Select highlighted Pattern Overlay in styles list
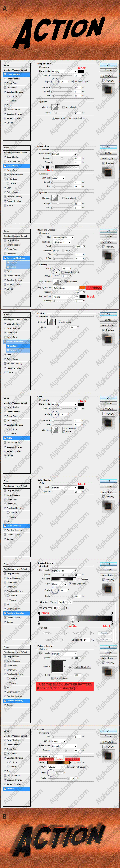Image resolution: width=120 pixels, height=868 pixels. (x=17, y=701)
